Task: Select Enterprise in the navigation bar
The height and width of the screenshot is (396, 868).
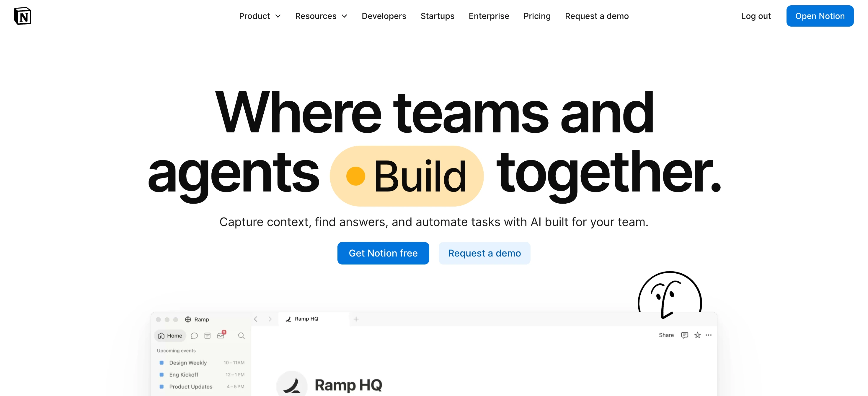Action: coord(489,16)
